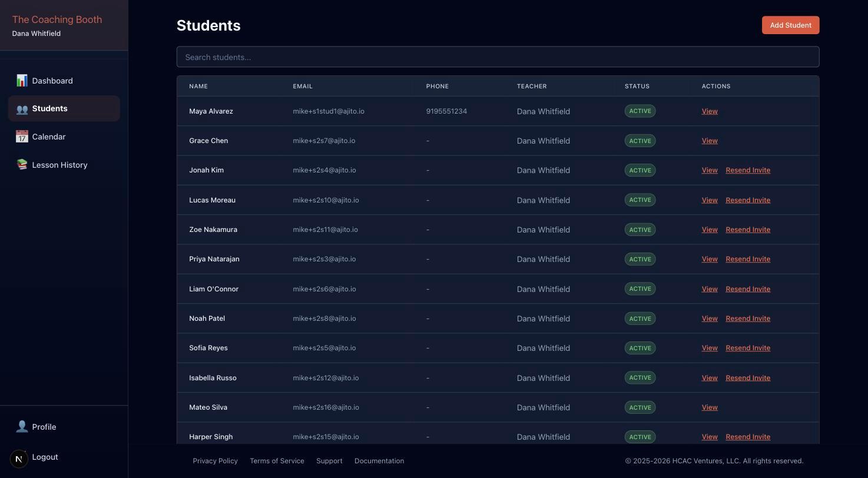This screenshot has width=868, height=478.
Task: Click the Add Student button
Action: click(x=790, y=25)
